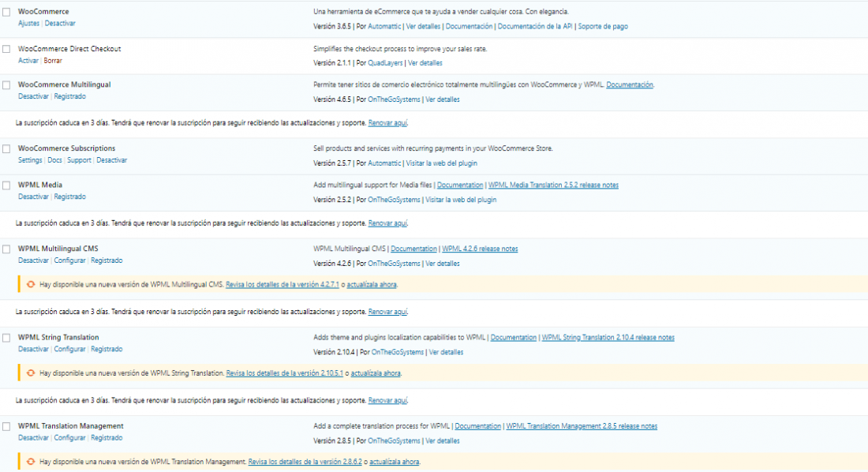Configure WPML Multilingual CMS
The width and height of the screenshot is (868, 472).
69,260
